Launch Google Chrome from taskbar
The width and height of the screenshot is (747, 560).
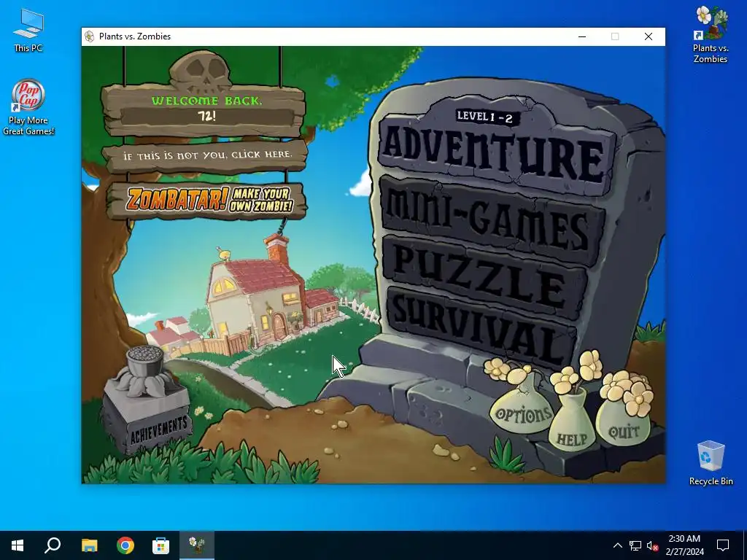click(125, 545)
